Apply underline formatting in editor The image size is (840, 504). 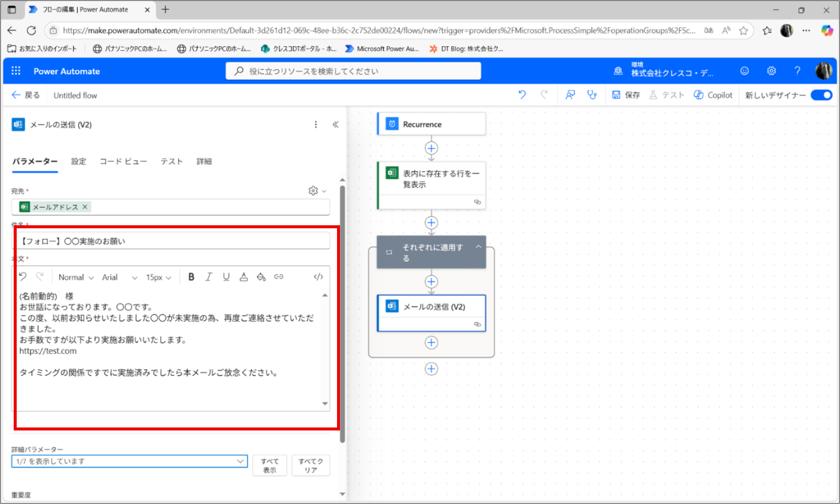pyautogui.click(x=226, y=277)
